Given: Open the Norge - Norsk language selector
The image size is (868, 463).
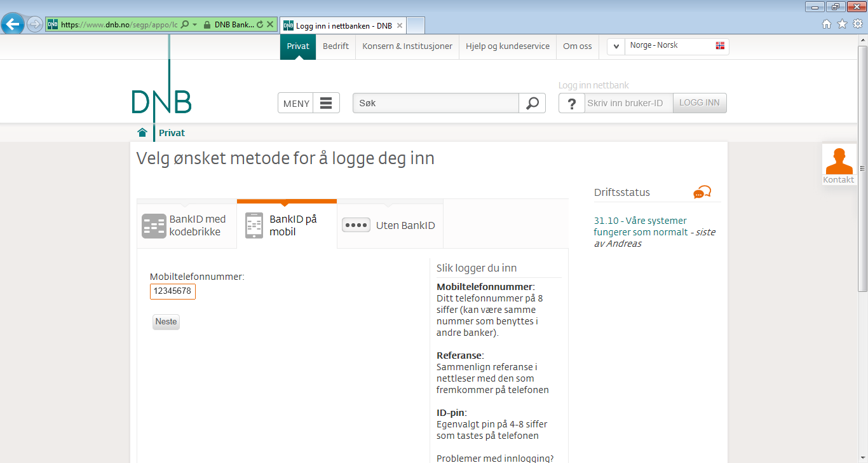Looking at the screenshot, I should coord(668,46).
